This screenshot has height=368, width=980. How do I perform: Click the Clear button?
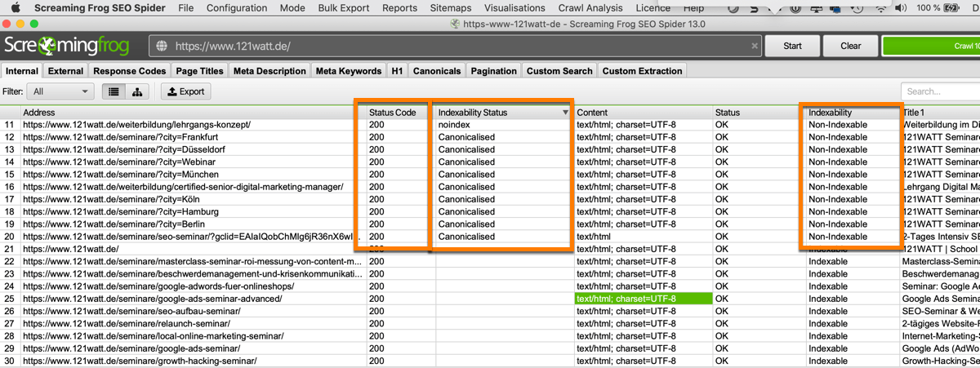850,46
